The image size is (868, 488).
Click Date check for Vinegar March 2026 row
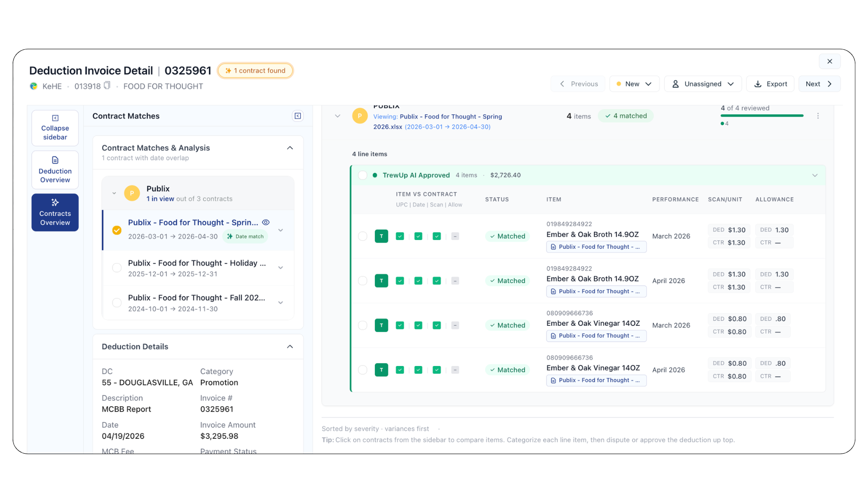click(419, 325)
